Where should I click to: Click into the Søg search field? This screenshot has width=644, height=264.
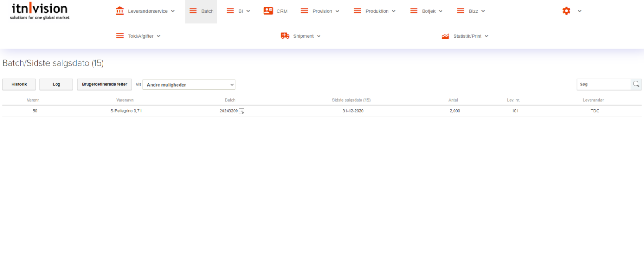(603, 84)
